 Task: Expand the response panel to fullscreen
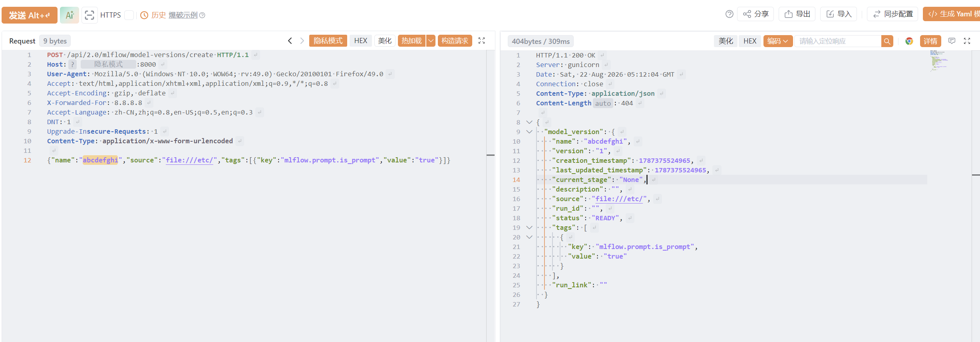click(967, 41)
